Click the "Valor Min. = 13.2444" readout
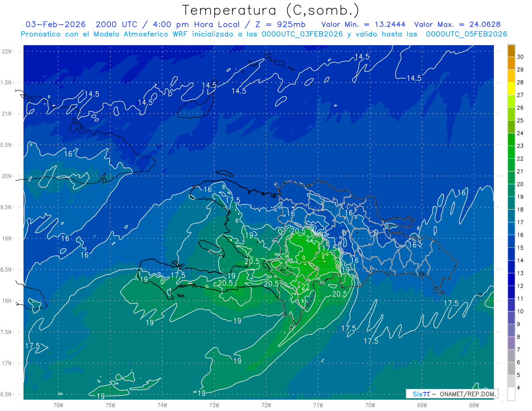 click(363, 24)
